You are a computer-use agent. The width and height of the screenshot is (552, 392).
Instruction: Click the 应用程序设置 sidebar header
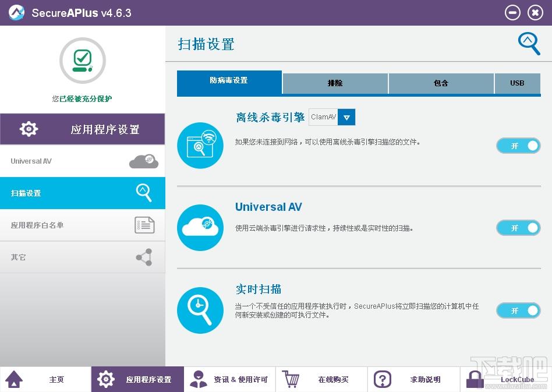point(82,129)
